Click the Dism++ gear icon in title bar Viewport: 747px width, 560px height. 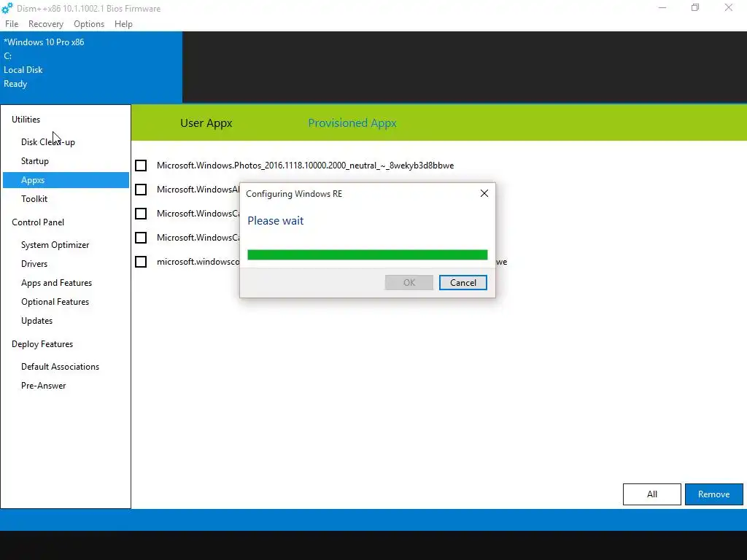click(x=7, y=8)
